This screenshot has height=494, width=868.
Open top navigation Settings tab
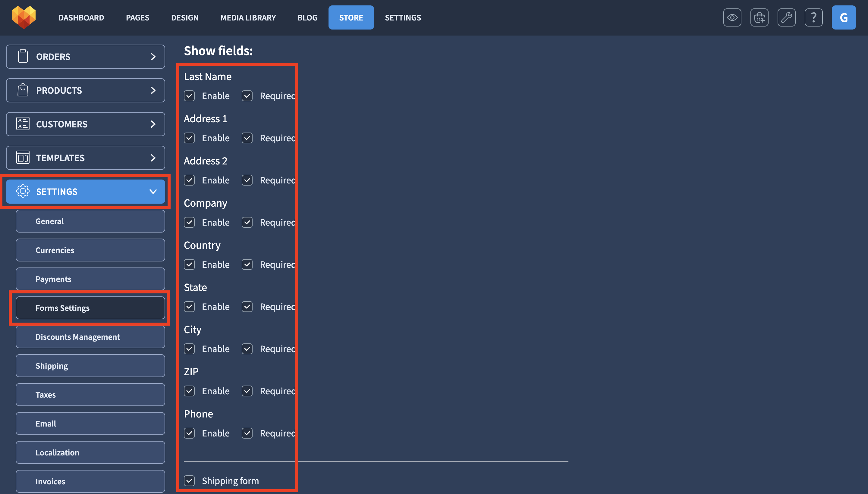[x=403, y=18]
